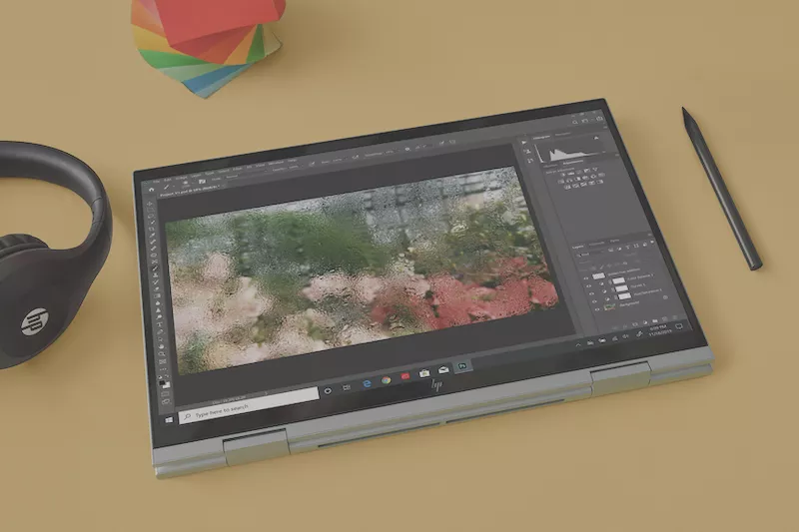Image resolution: width=799 pixels, height=532 pixels.
Task: Close the Project V1.psd document tab
Action: [x=223, y=186]
